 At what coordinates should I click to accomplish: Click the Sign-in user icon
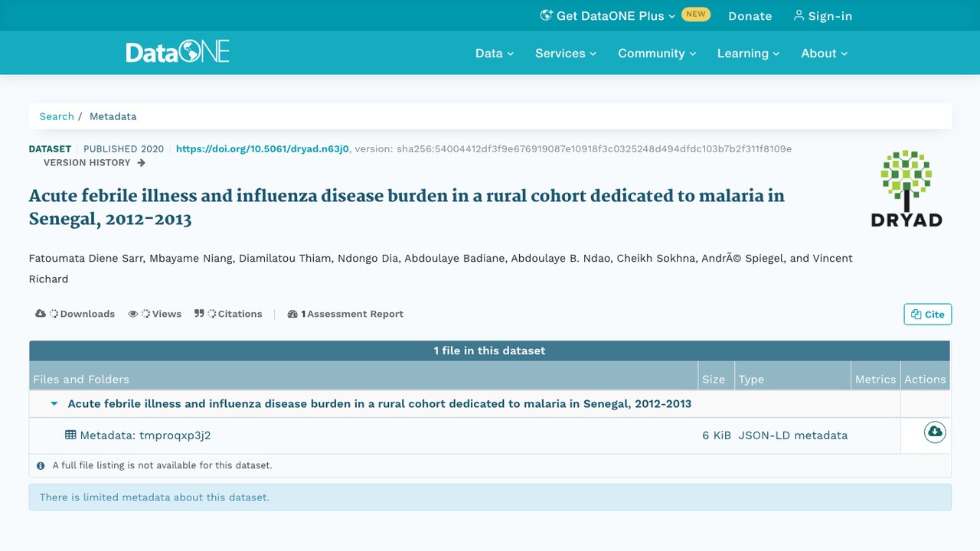point(799,15)
